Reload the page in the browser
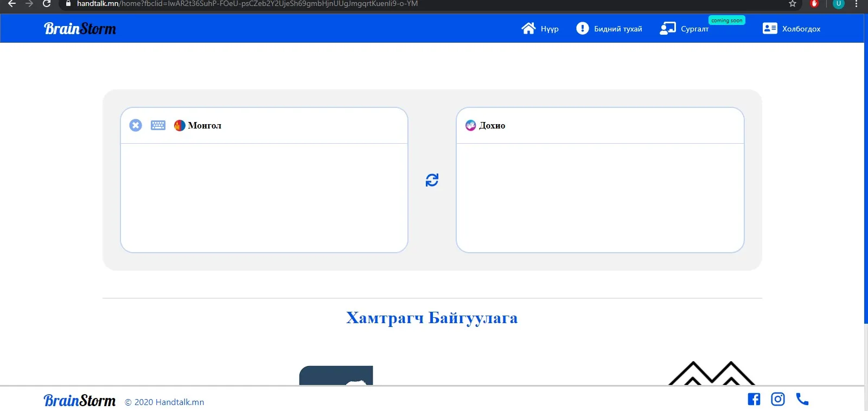This screenshot has height=411, width=868. click(47, 4)
